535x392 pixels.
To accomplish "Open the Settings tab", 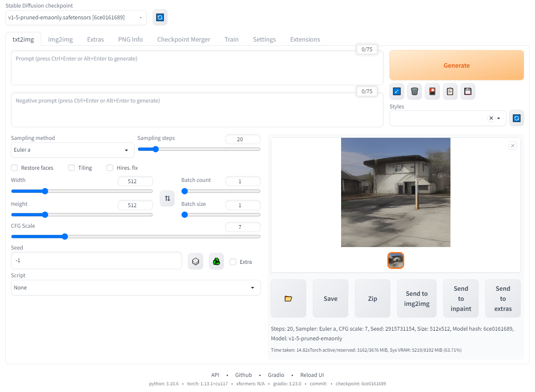I will pos(264,39).
